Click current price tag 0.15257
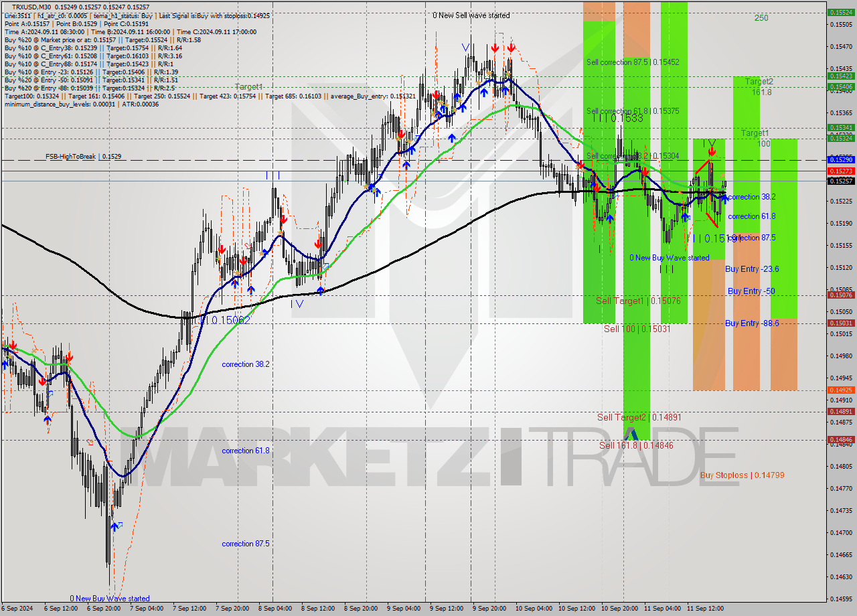Image resolution: width=857 pixels, height=616 pixels. coord(841,181)
